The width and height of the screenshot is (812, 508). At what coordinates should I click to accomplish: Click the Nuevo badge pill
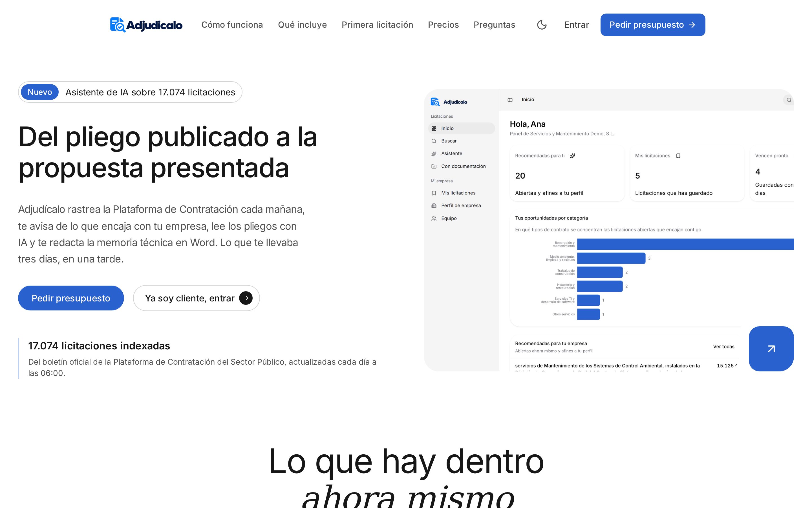39,92
